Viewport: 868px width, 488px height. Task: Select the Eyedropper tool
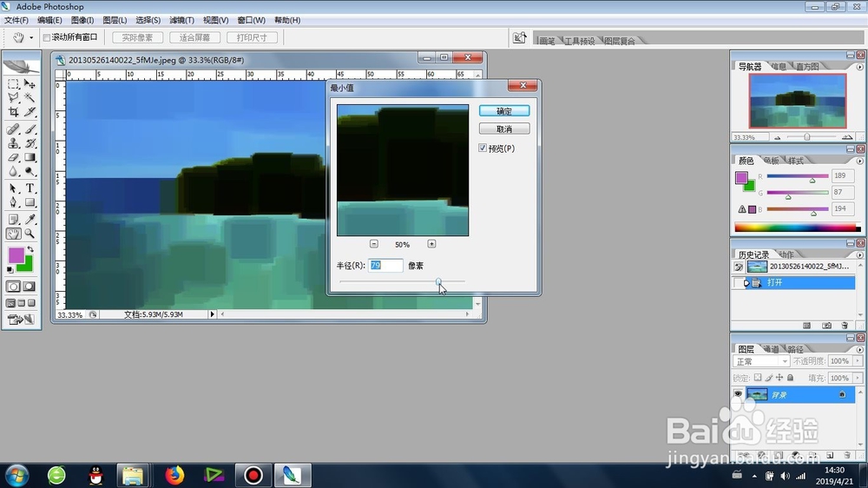click(30, 220)
